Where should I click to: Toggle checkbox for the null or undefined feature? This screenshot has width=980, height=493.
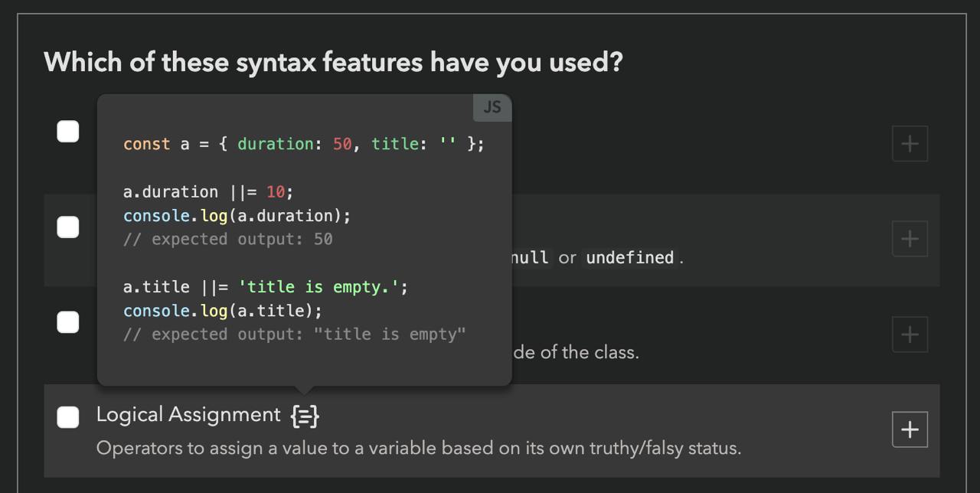pos(68,227)
